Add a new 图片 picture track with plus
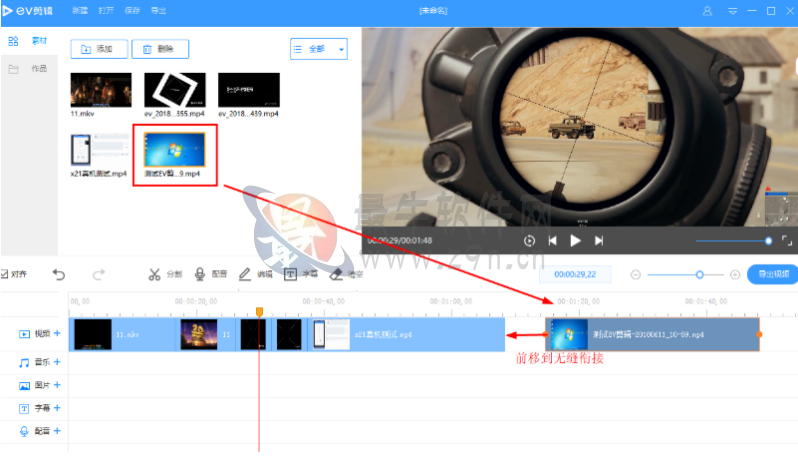 pyautogui.click(x=57, y=385)
